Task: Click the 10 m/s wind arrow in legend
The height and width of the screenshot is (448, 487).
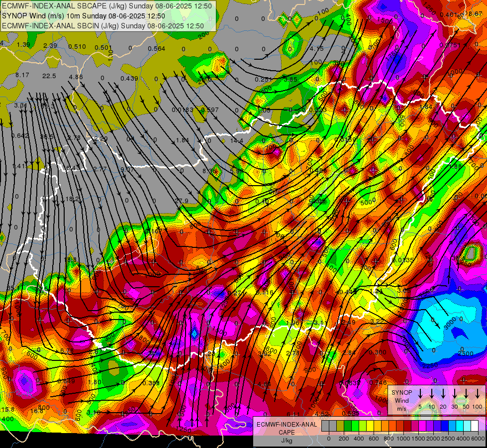Action: click(432, 394)
